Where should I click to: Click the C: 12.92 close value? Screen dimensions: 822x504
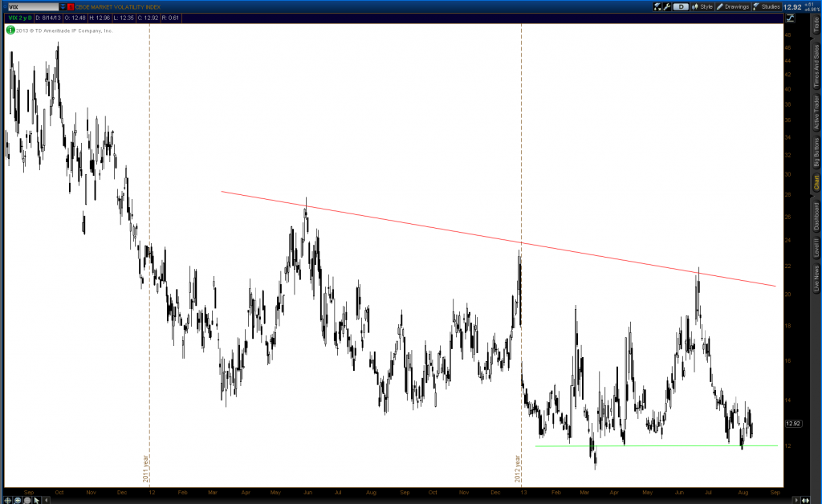point(148,18)
